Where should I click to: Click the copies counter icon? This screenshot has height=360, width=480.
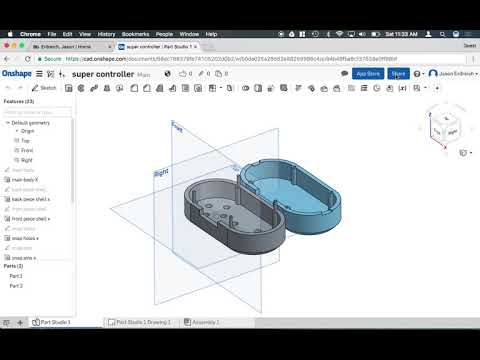pyautogui.click(x=222, y=74)
